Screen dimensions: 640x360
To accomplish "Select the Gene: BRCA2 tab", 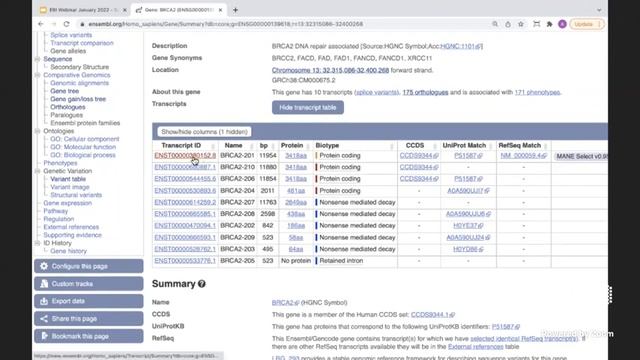I will pos(179,10).
